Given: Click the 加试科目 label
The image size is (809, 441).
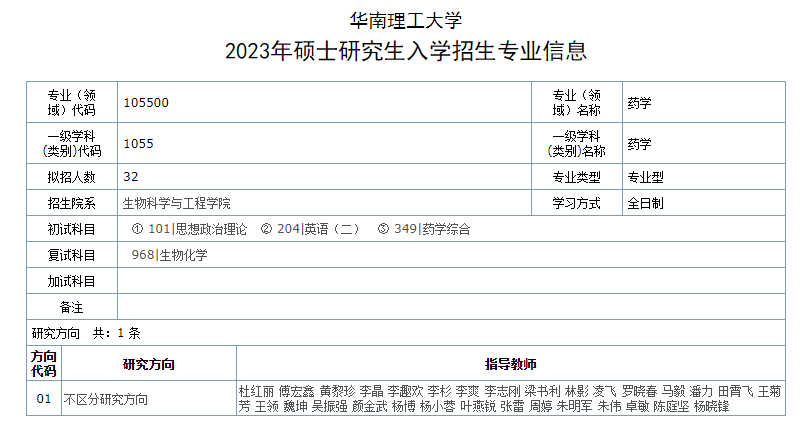Looking at the screenshot, I should (72, 282).
